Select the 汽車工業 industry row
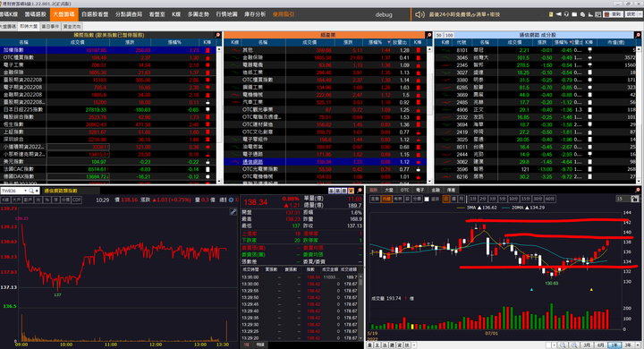 pos(325,102)
